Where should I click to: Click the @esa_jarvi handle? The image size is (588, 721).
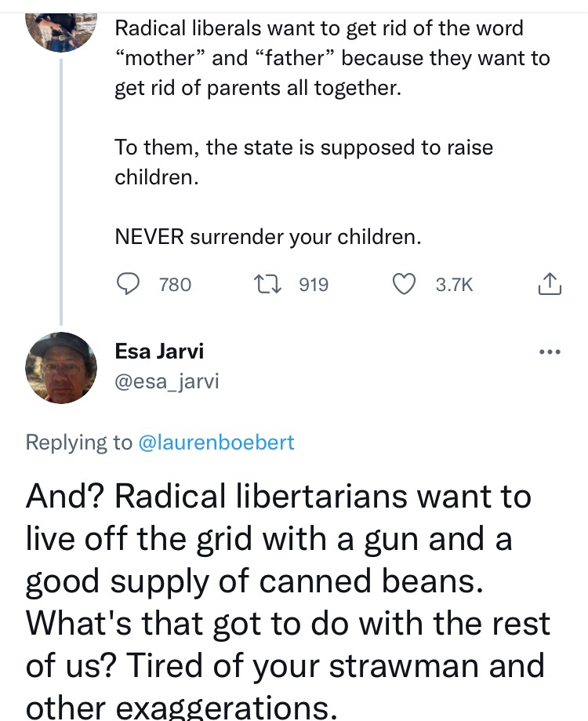point(167,381)
